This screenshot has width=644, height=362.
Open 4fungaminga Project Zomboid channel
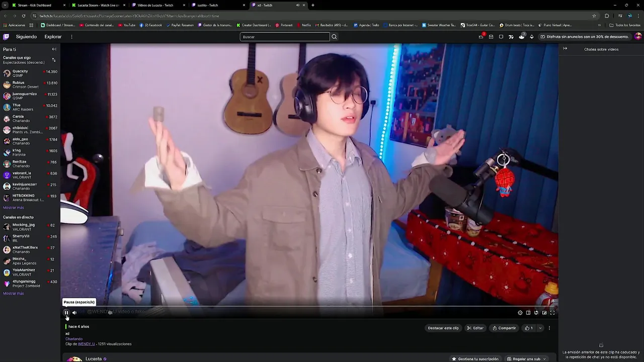pyautogui.click(x=30, y=284)
